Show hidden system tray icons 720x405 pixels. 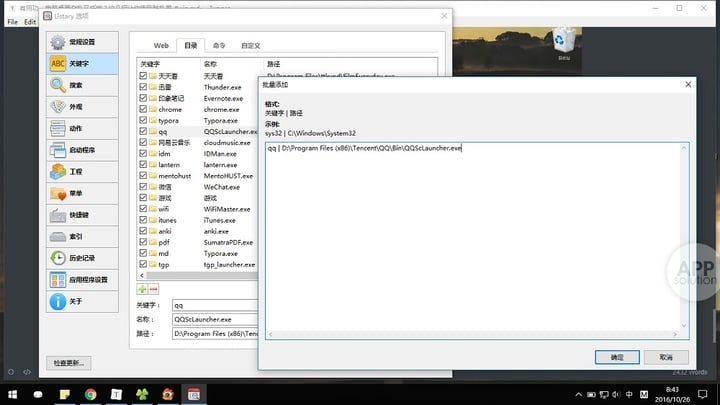coord(579,394)
